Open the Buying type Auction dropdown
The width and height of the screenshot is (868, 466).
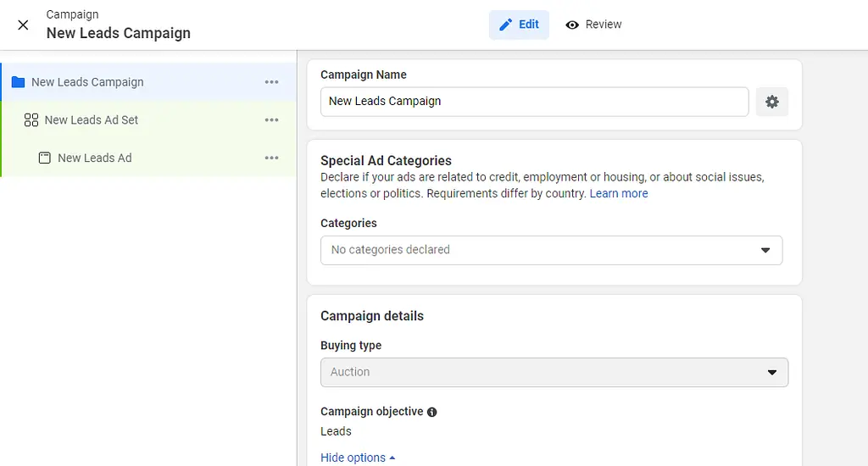[x=554, y=372]
